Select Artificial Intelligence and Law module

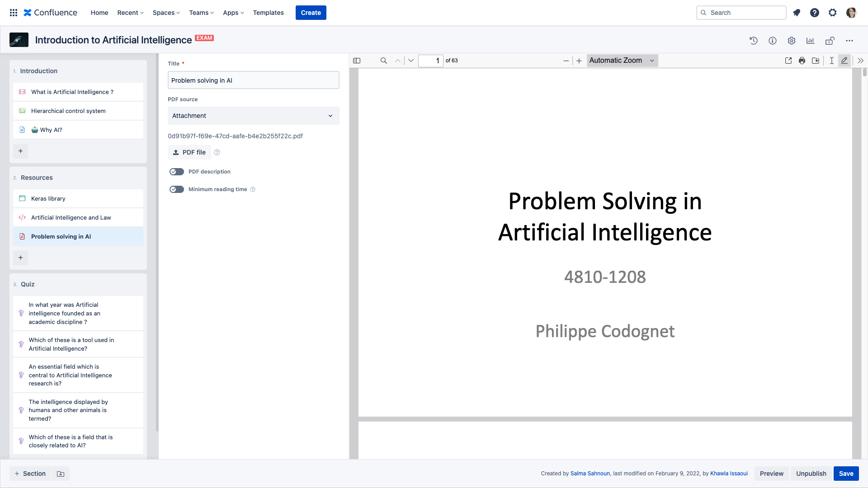tap(78, 217)
